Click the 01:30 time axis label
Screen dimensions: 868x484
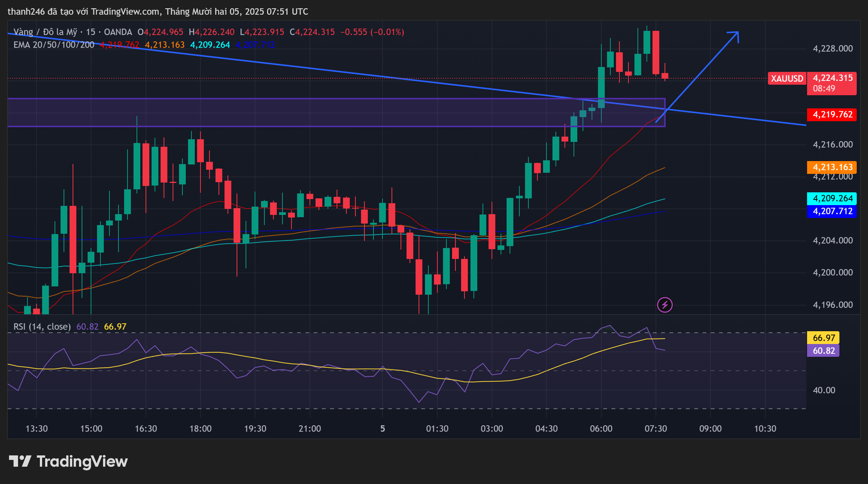pos(437,428)
